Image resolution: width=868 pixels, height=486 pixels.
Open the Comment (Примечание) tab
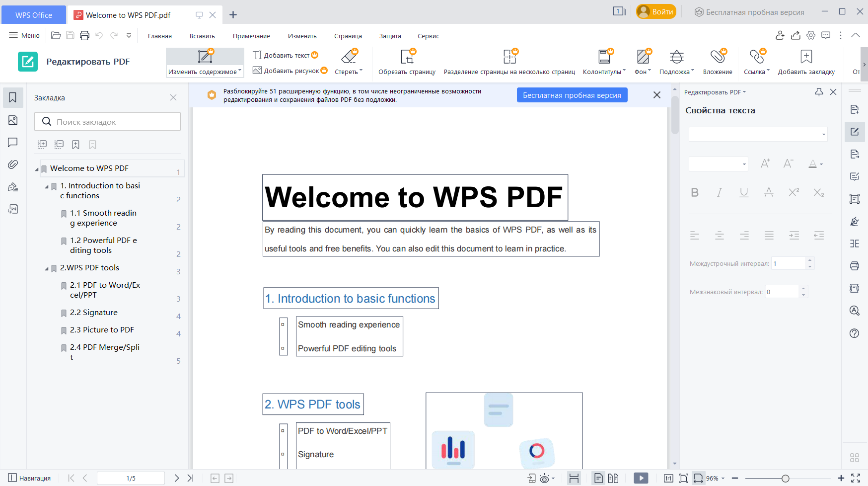point(251,36)
